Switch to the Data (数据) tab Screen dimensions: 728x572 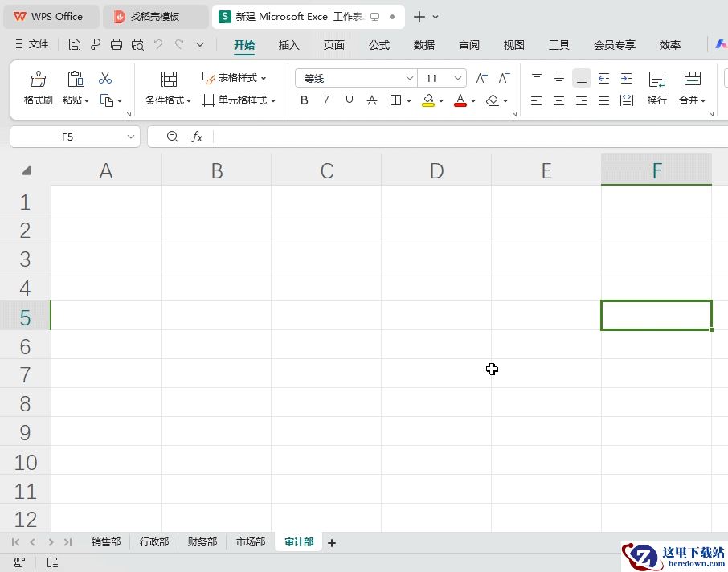coord(424,45)
